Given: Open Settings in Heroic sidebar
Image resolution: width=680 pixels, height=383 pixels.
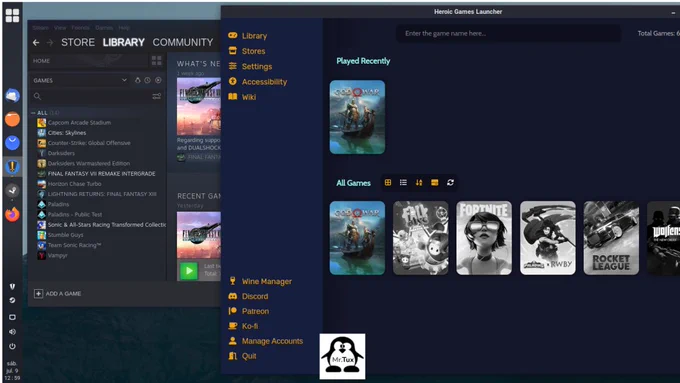Looking at the screenshot, I should point(250,66).
